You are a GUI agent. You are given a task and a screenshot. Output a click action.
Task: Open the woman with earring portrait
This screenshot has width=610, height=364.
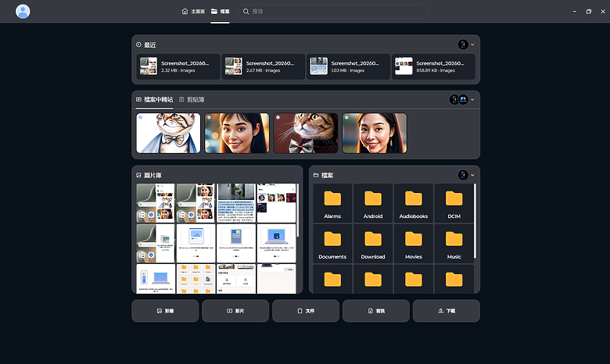click(375, 133)
